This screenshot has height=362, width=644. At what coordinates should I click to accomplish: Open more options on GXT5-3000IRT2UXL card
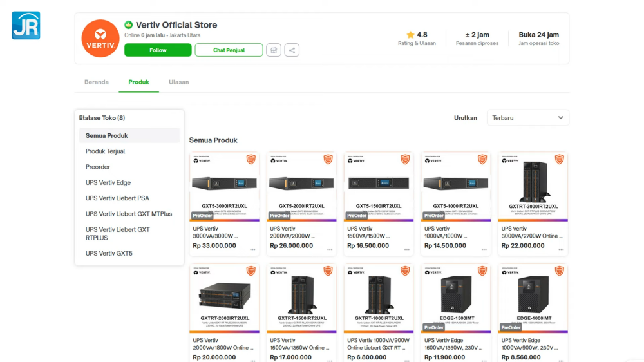click(252, 249)
